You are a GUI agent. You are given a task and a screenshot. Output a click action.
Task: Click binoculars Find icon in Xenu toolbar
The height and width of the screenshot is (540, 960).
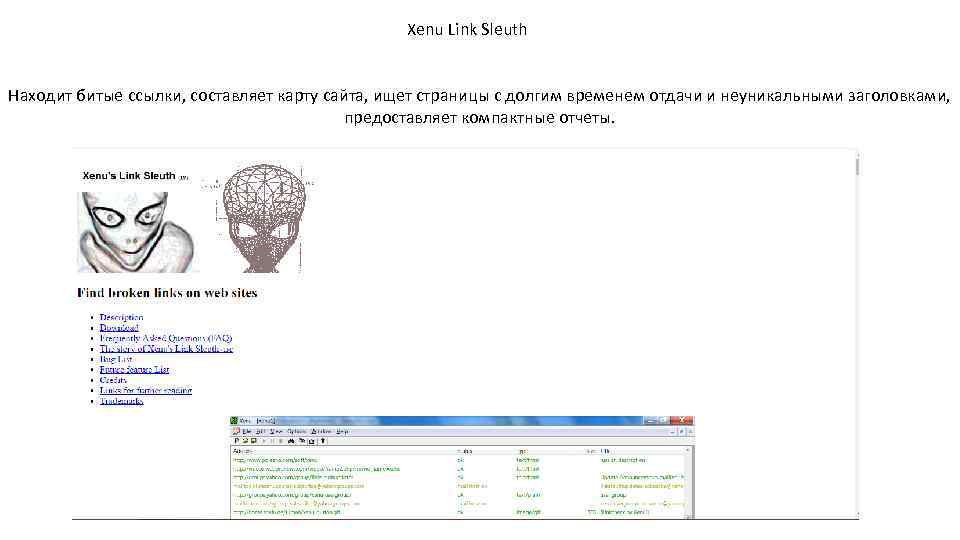coord(291,441)
